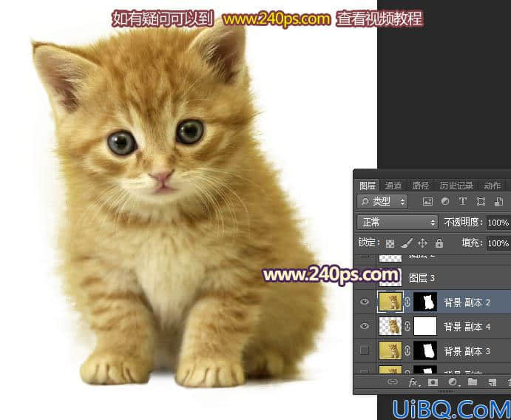Screen dimensions: 511x420
Task: Select layer name 背景 副本 2
Action: (x=467, y=302)
